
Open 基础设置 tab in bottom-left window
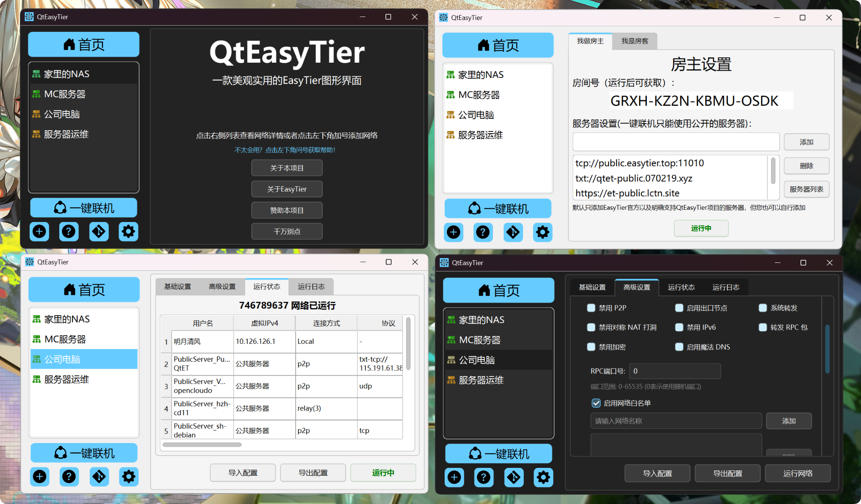tap(177, 286)
